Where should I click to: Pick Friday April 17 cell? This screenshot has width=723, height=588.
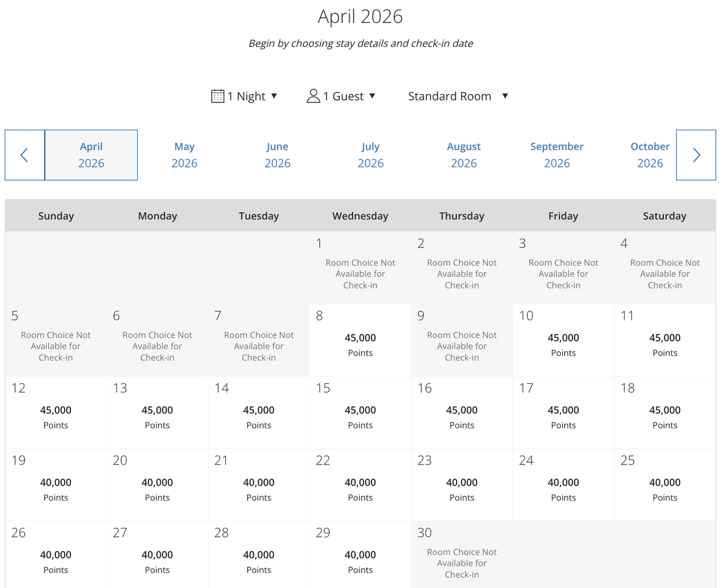pyautogui.click(x=563, y=413)
